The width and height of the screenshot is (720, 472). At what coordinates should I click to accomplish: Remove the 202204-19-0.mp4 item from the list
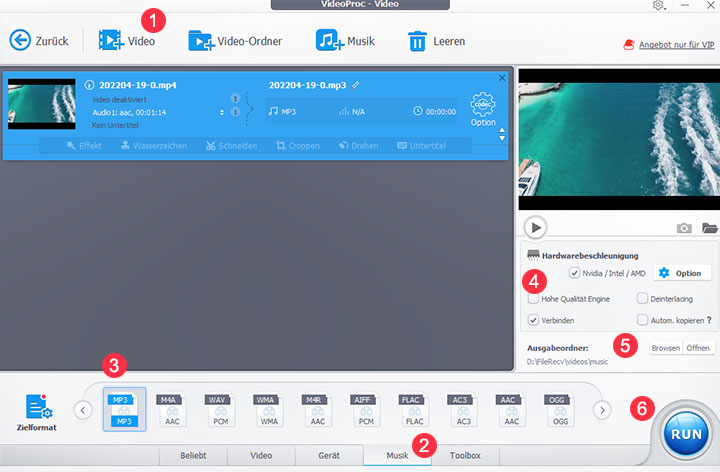tap(502, 78)
